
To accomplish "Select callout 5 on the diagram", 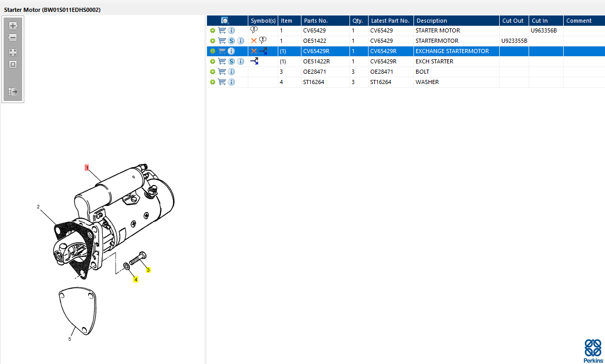I will tap(70, 339).
